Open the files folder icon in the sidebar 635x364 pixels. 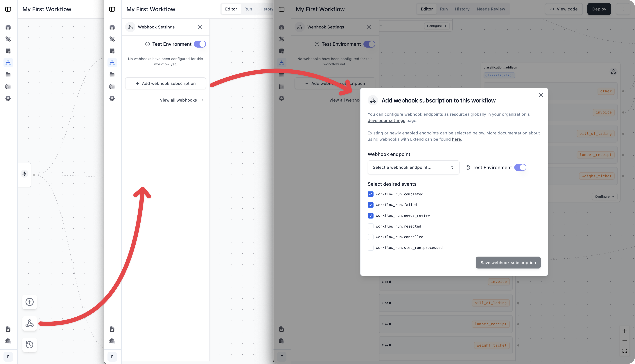[8, 74]
